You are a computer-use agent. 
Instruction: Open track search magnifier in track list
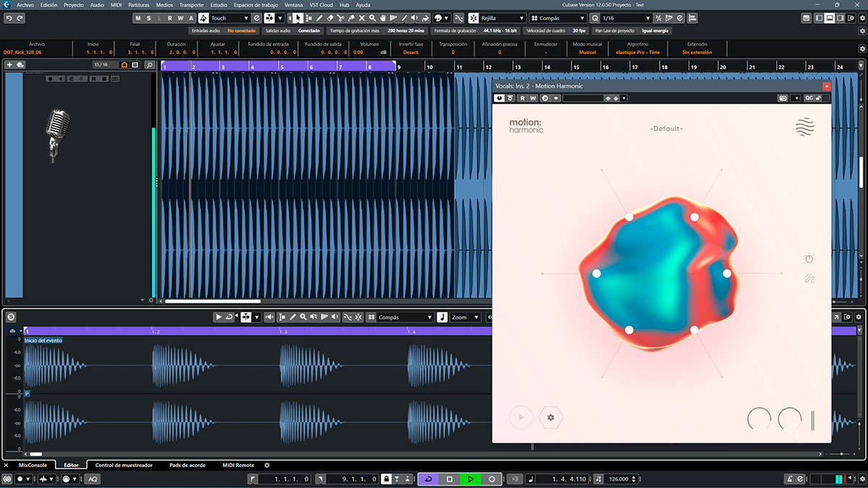coord(150,65)
